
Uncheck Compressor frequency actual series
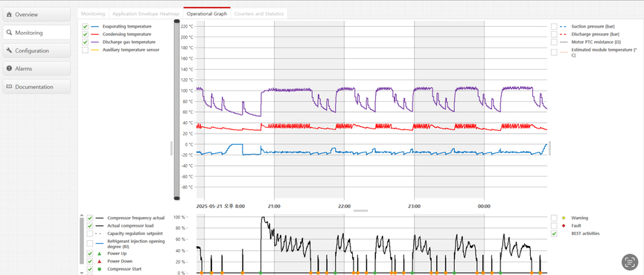[x=89, y=218]
